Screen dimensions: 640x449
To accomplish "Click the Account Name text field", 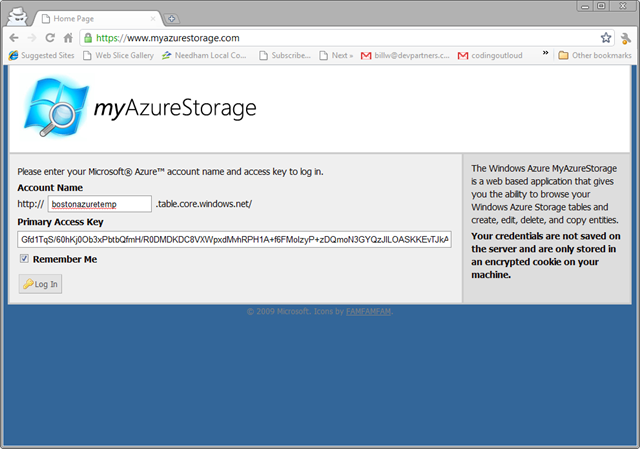I will coord(99,204).
